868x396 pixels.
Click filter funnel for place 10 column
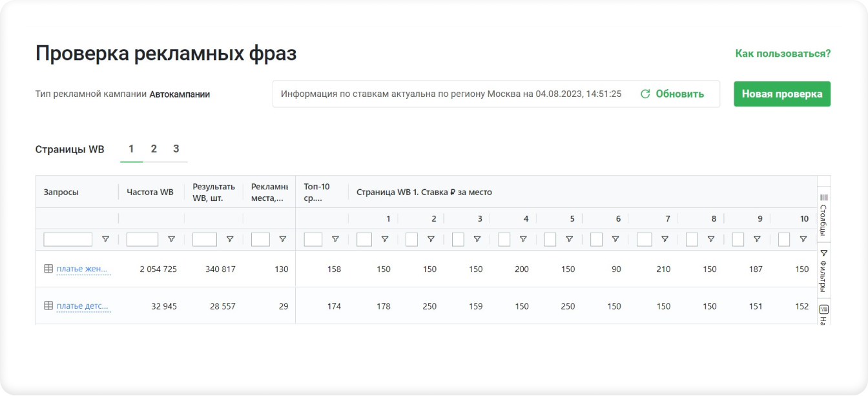pos(803,239)
